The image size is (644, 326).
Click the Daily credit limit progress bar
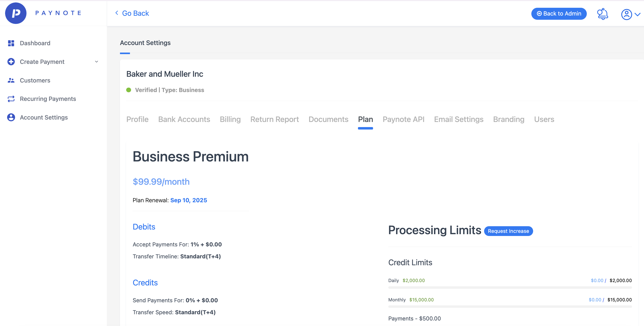coord(510,288)
